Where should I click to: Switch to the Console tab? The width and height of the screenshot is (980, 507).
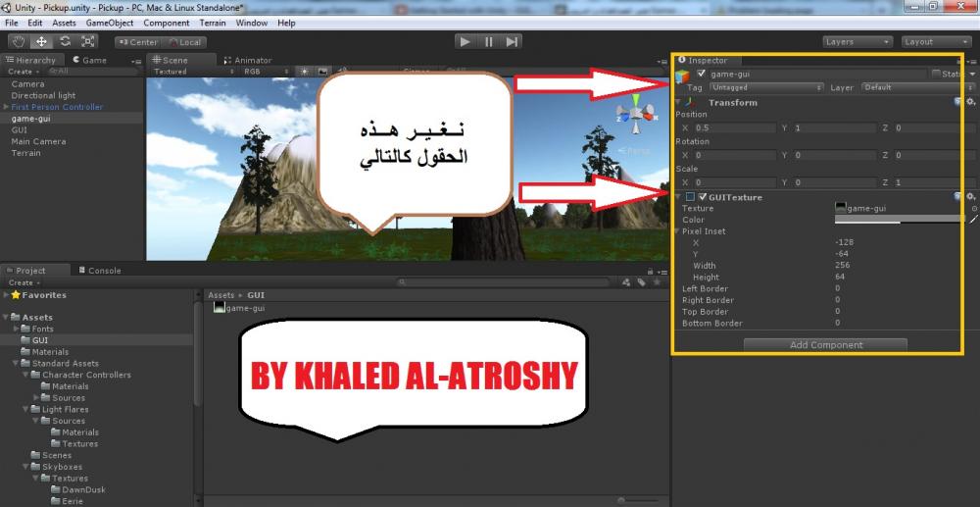(99, 270)
